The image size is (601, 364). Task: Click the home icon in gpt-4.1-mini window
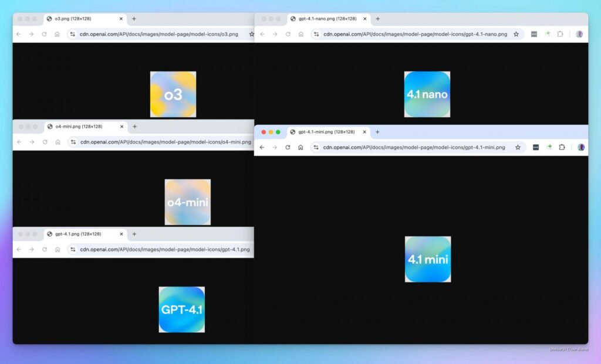pyautogui.click(x=300, y=147)
